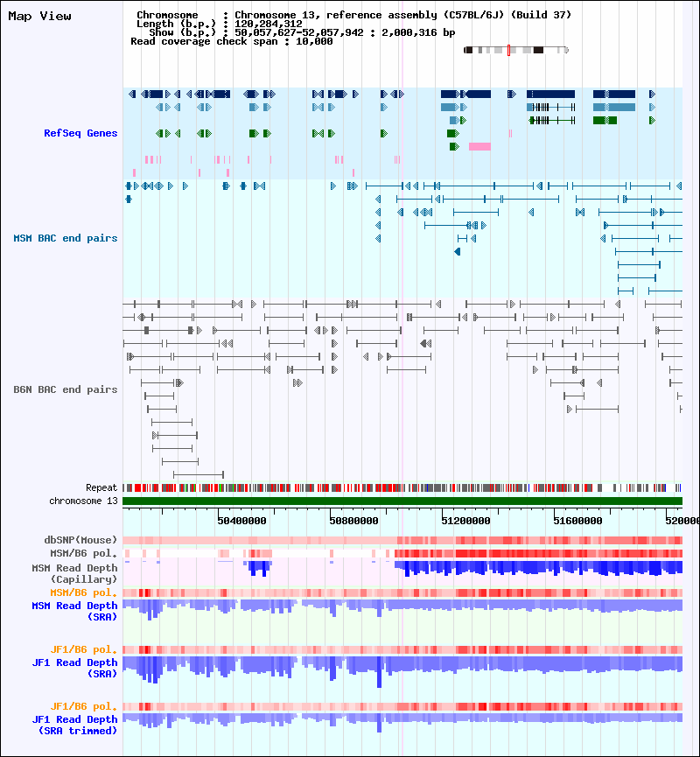Click the green chromosome 13 bar

coord(402,501)
